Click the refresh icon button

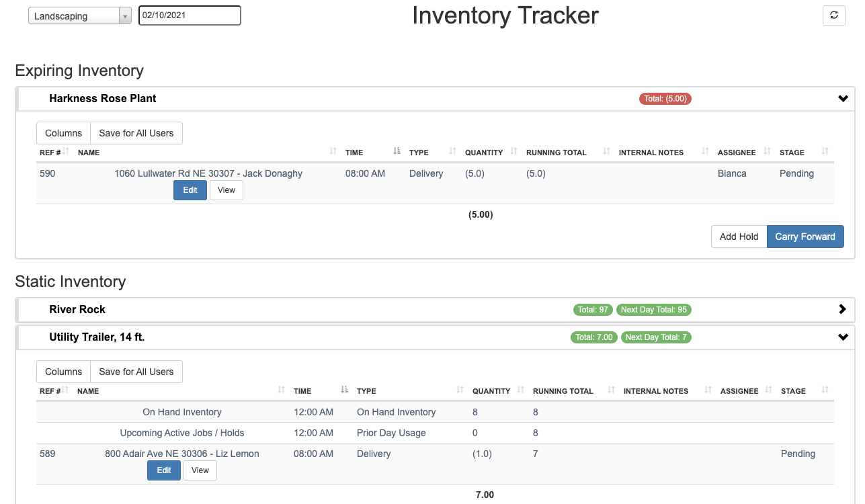point(833,15)
